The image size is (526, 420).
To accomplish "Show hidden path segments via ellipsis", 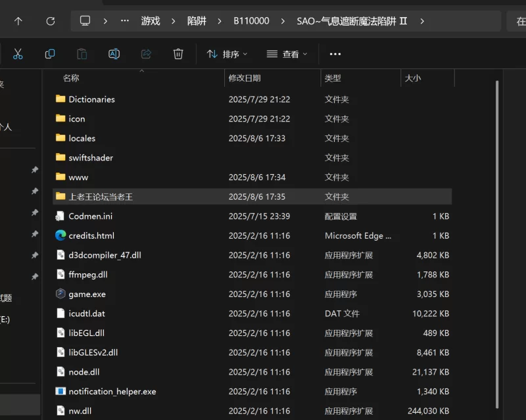I will [x=125, y=21].
